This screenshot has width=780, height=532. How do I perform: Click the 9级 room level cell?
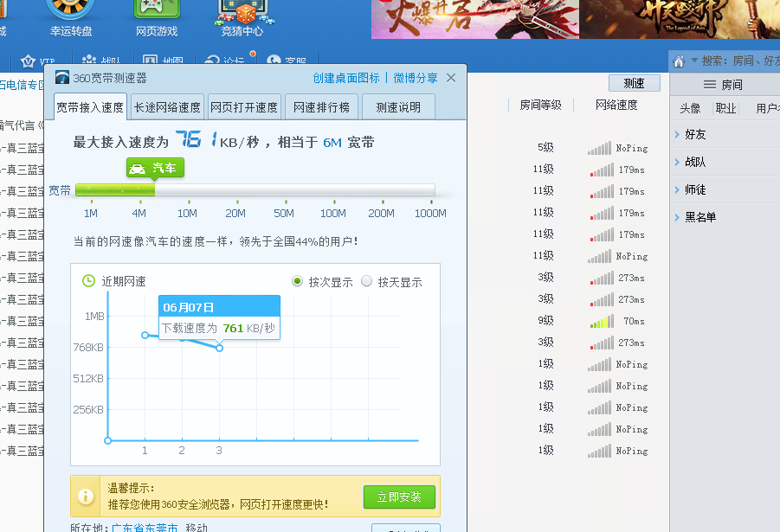(545, 321)
